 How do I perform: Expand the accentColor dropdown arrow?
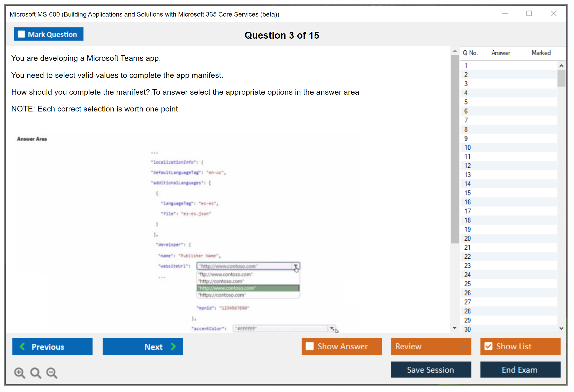point(332,329)
